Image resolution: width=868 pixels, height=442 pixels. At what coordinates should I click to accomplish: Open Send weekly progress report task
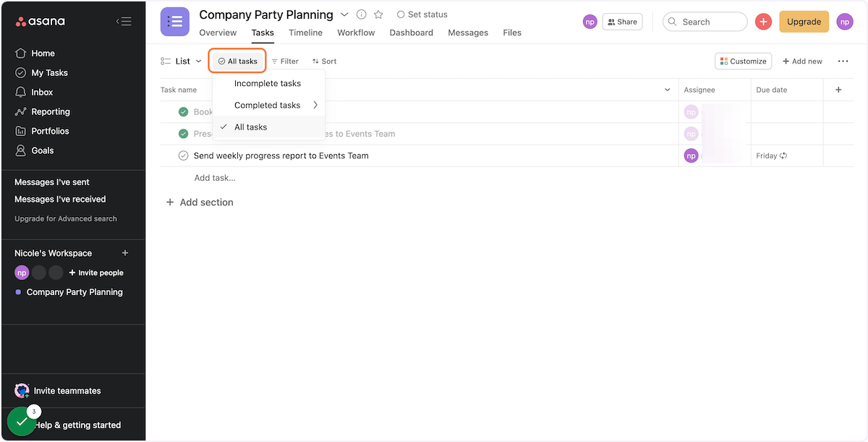(x=281, y=156)
